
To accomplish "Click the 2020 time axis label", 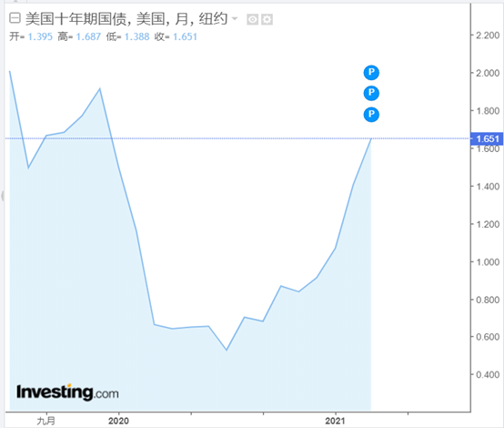I will 118,421.
